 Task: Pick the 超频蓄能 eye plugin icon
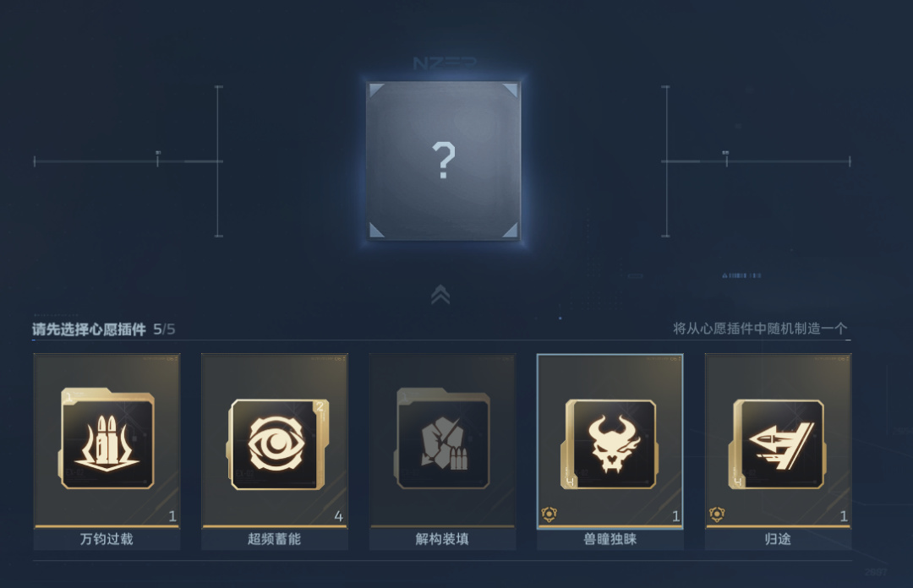pos(276,444)
